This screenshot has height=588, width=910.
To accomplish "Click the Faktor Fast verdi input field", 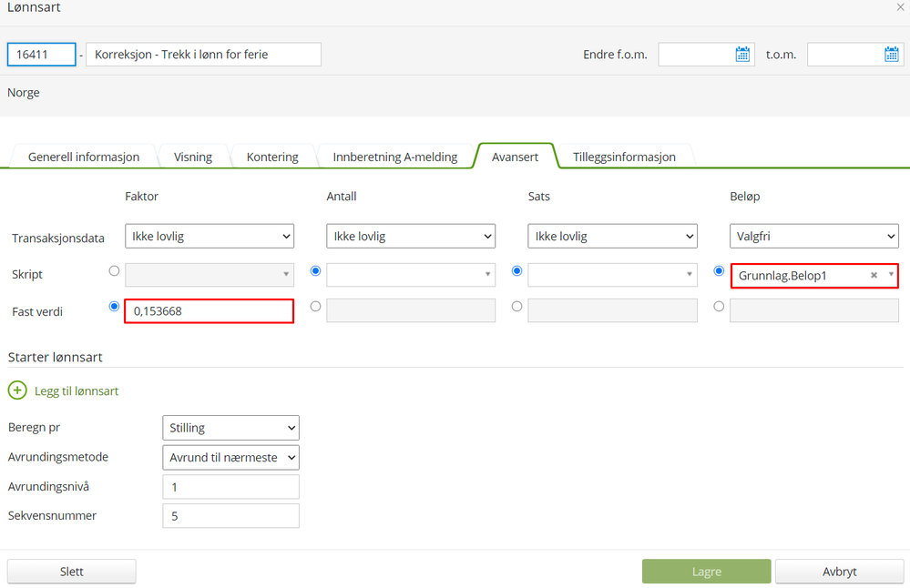I will point(210,310).
